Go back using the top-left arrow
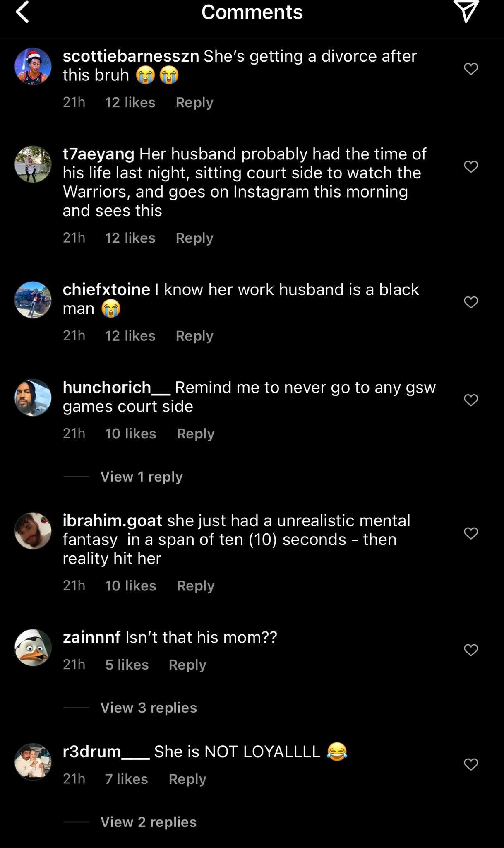The image size is (504, 848). (x=23, y=12)
